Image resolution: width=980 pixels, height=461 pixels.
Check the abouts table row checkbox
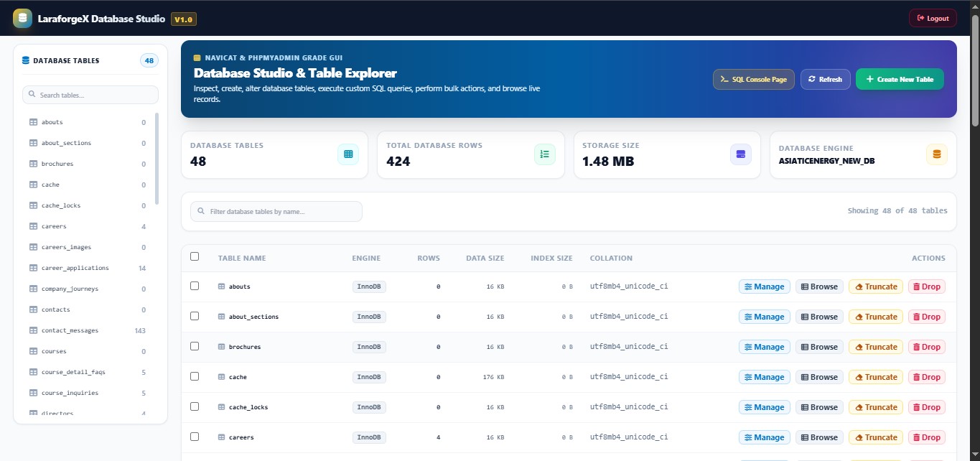(195, 286)
